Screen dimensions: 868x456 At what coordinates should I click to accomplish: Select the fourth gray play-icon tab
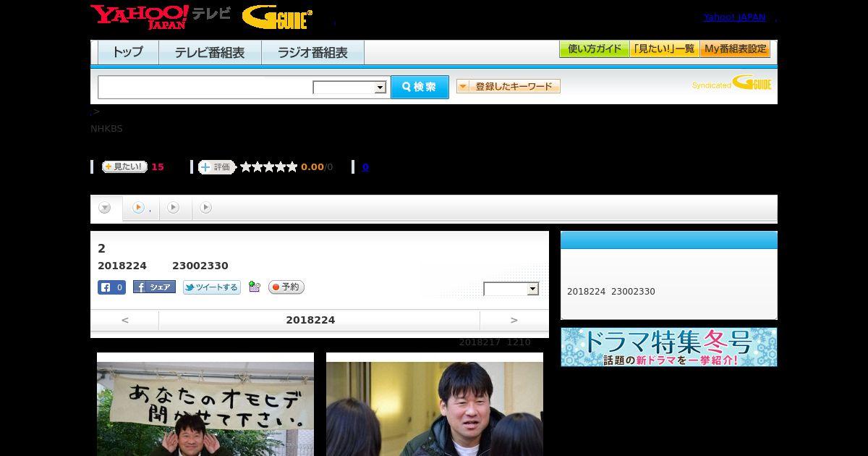click(206, 208)
